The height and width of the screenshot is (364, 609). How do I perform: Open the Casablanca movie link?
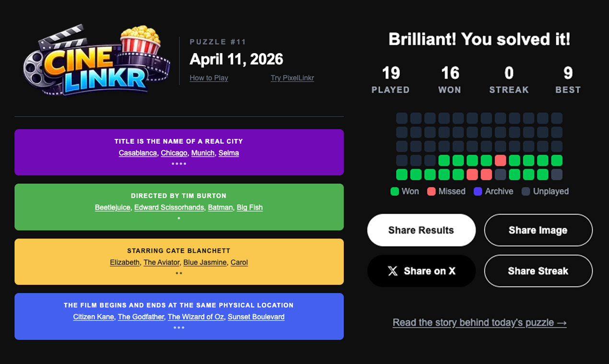[x=138, y=153]
